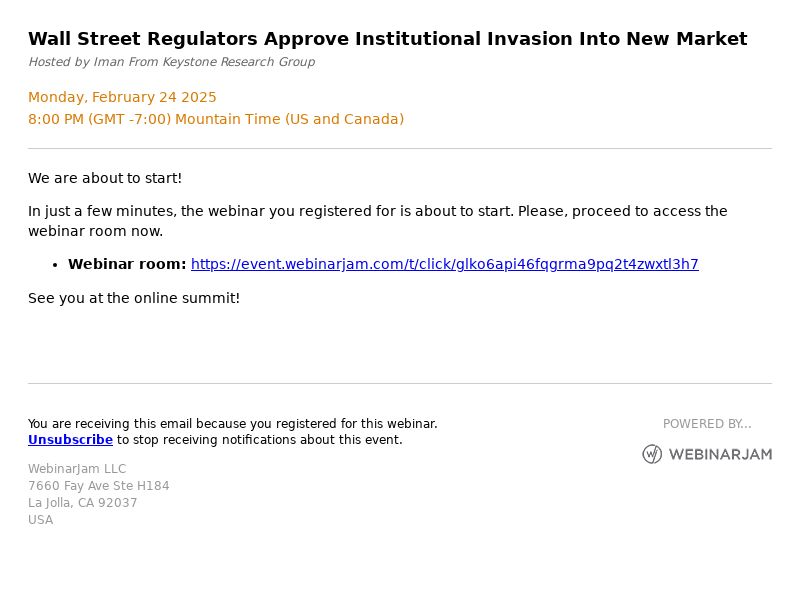This screenshot has width=800, height=600.
Task: Open the event.webinarjam.com webinar room link
Action: tap(444, 264)
